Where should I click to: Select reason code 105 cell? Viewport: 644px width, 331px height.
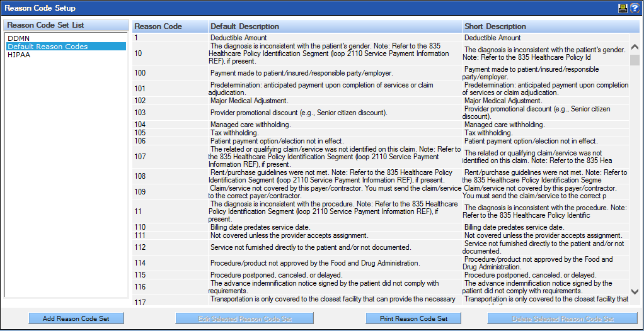click(170, 133)
